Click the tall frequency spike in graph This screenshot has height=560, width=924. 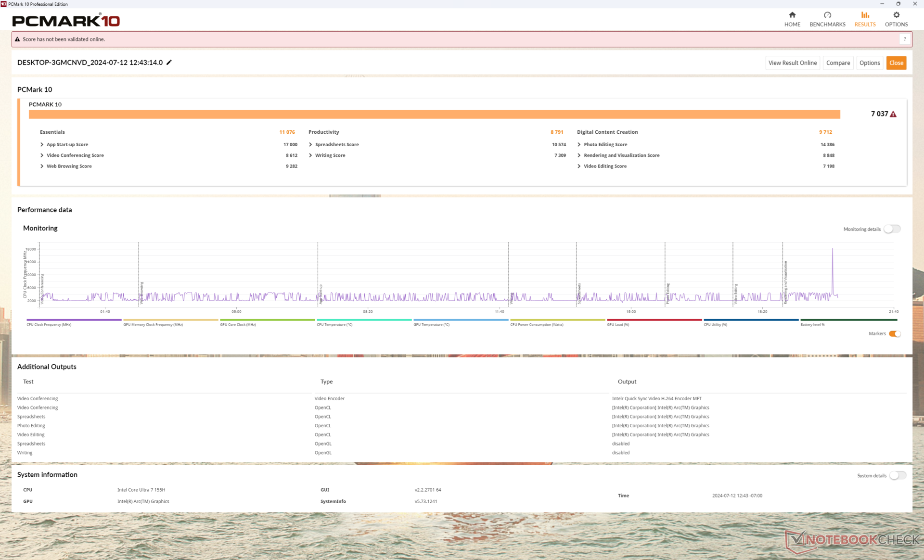[833, 260]
